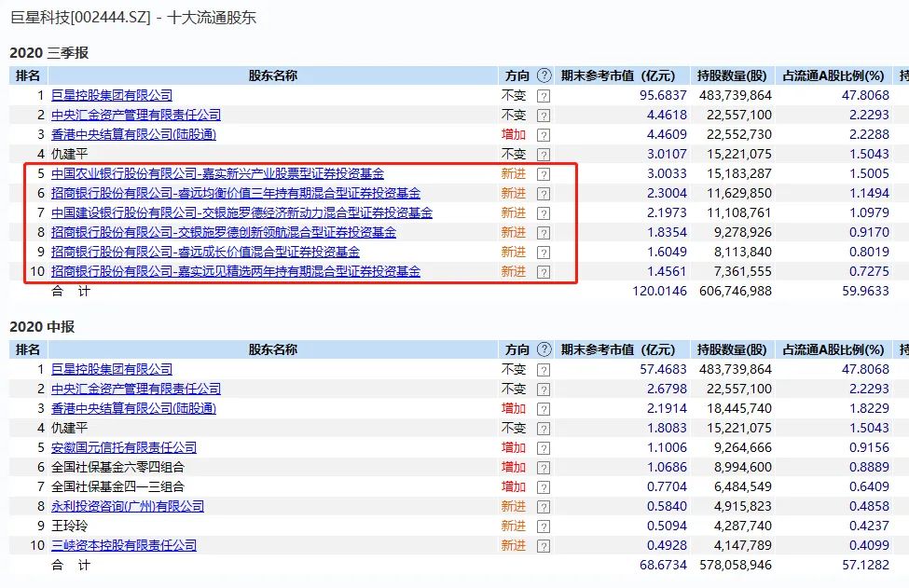Select total ratio 59.9633 cell

pos(865,291)
